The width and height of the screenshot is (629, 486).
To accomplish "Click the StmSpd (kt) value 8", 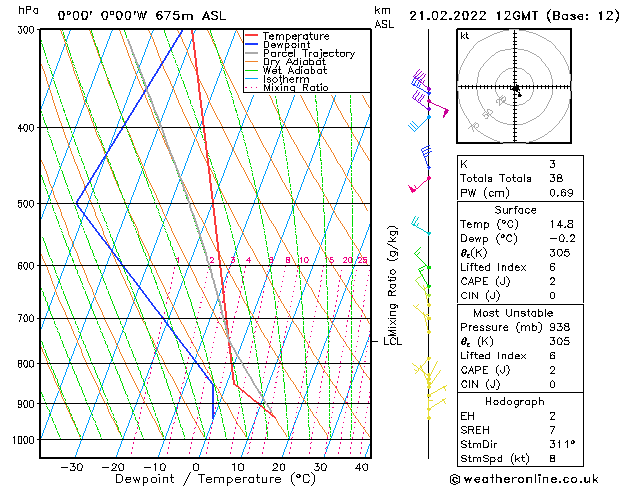I will pyautogui.click(x=552, y=458).
